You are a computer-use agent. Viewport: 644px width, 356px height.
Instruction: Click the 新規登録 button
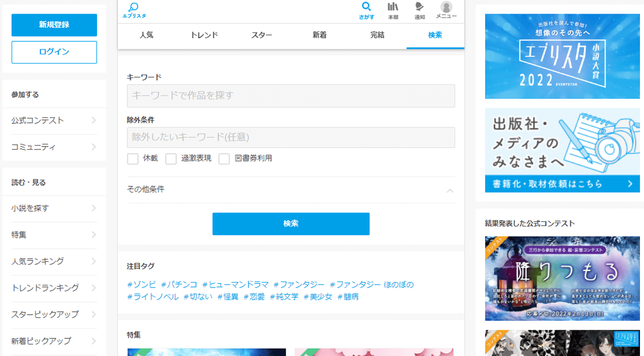[x=54, y=25]
